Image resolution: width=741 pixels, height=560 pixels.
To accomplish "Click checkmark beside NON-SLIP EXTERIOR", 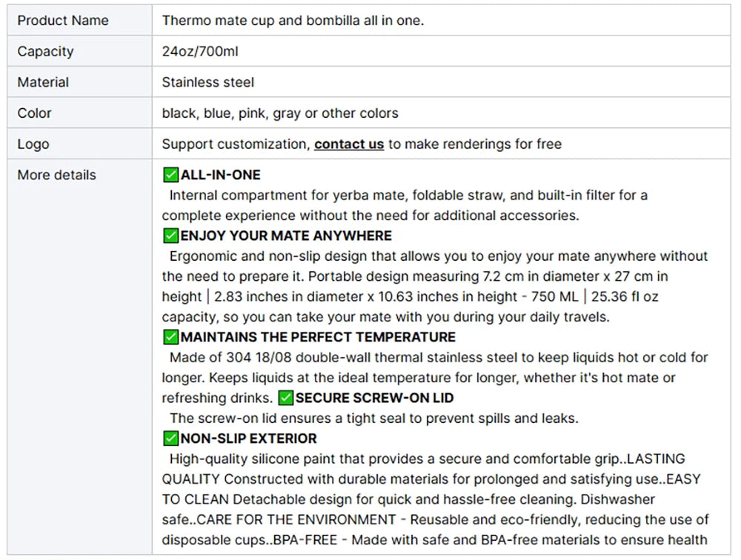I will point(170,439).
